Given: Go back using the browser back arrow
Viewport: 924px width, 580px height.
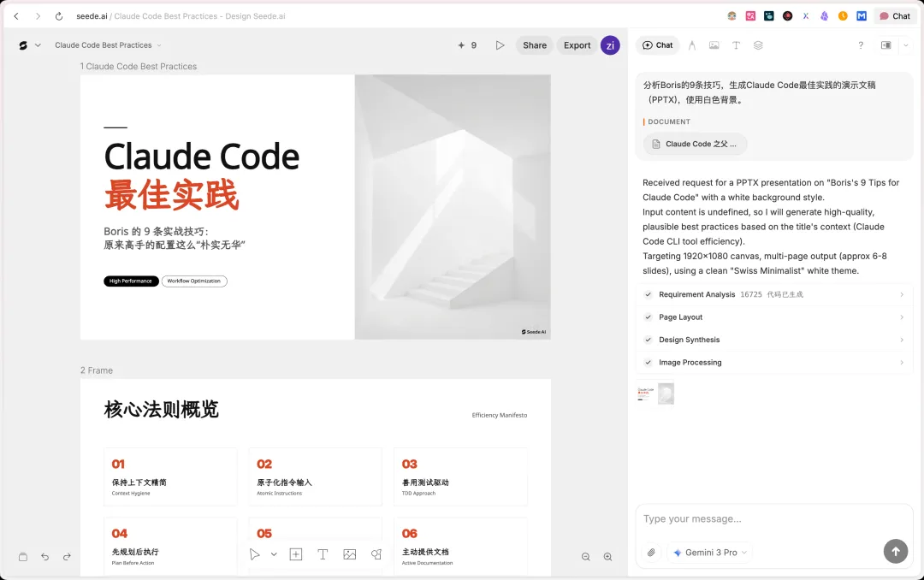Looking at the screenshot, I should coord(16,16).
